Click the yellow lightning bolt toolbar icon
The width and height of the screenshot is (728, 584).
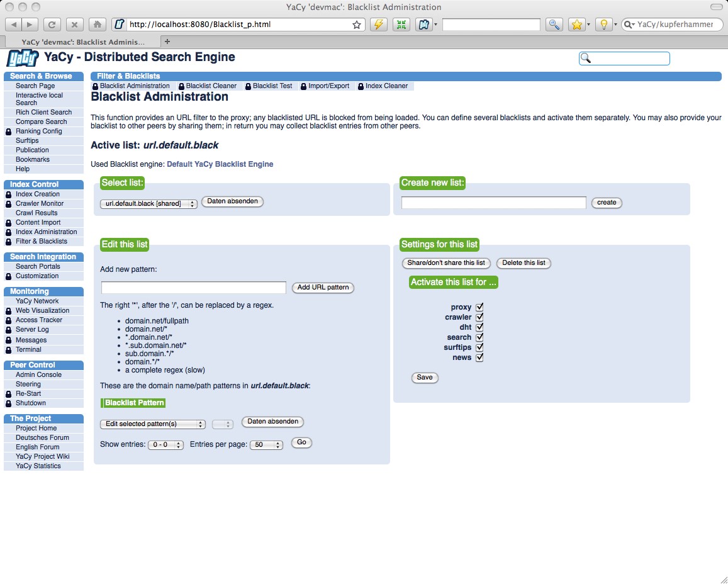click(379, 25)
